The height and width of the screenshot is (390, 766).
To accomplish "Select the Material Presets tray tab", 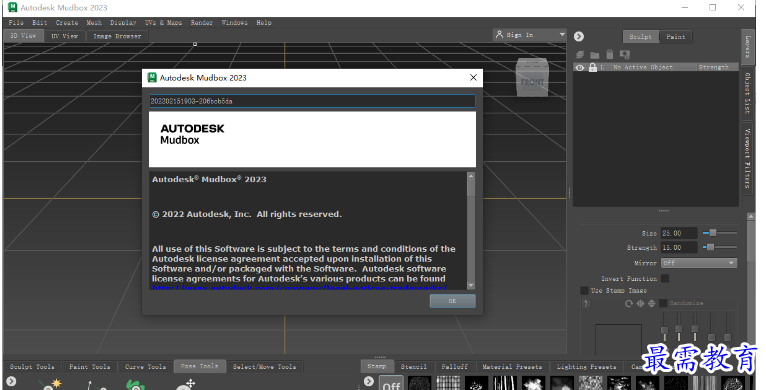I will pos(512,367).
